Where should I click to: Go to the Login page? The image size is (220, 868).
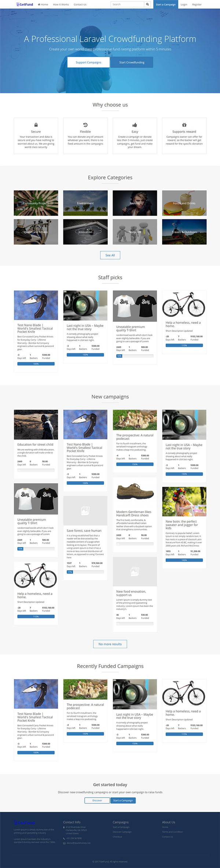pos(184,4)
